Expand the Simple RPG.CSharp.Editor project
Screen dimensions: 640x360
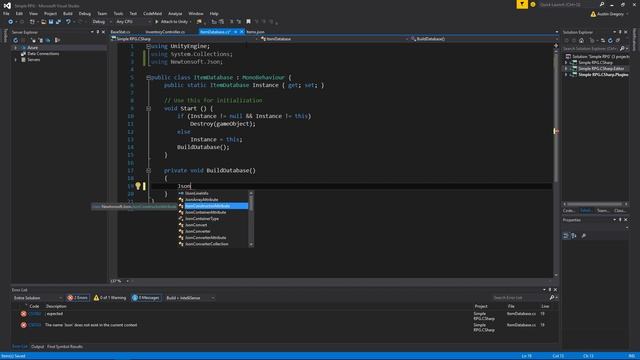click(x=566, y=69)
